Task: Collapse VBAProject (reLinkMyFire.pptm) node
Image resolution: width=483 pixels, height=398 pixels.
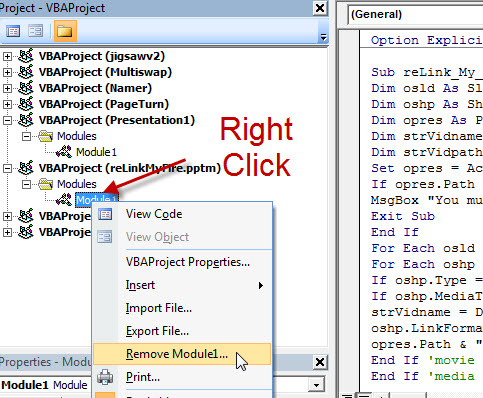Action: [x=7, y=168]
